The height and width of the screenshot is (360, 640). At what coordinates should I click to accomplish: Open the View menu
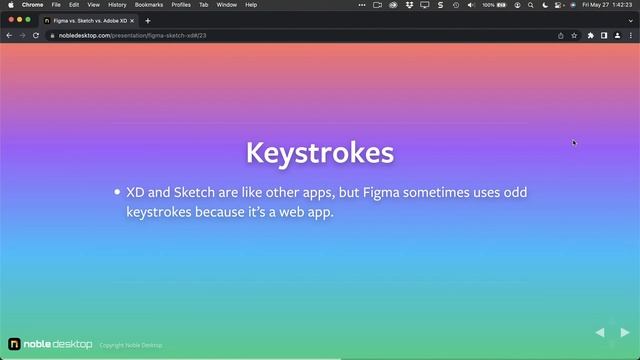pos(93,5)
